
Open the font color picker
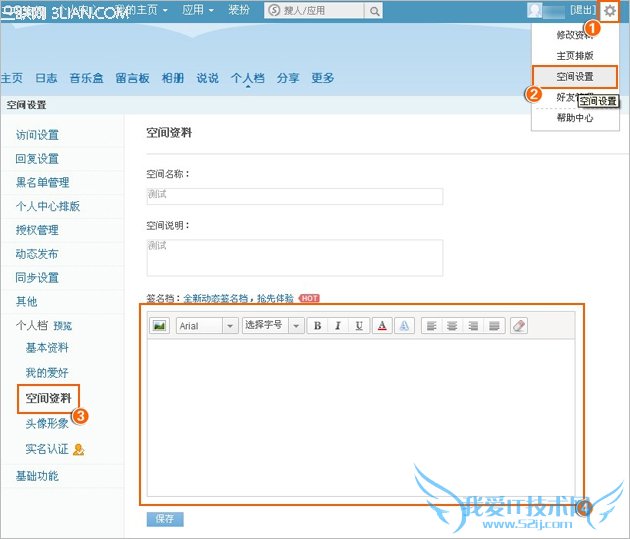[382, 325]
